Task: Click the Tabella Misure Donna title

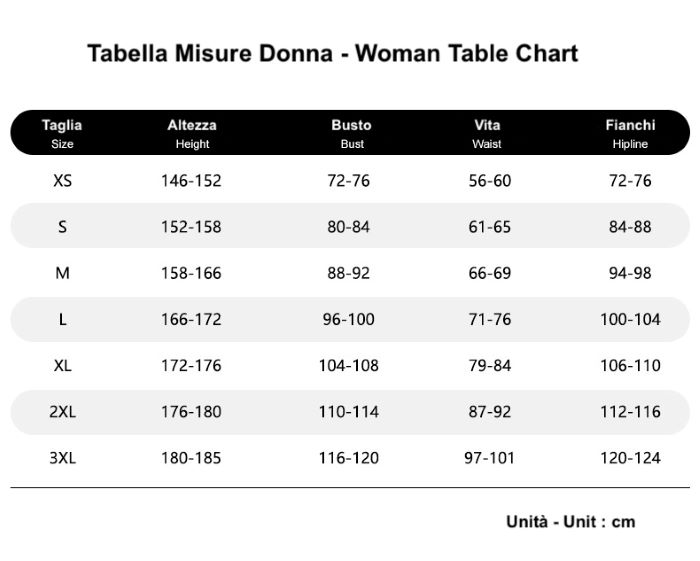Action: [x=210, y=53]
